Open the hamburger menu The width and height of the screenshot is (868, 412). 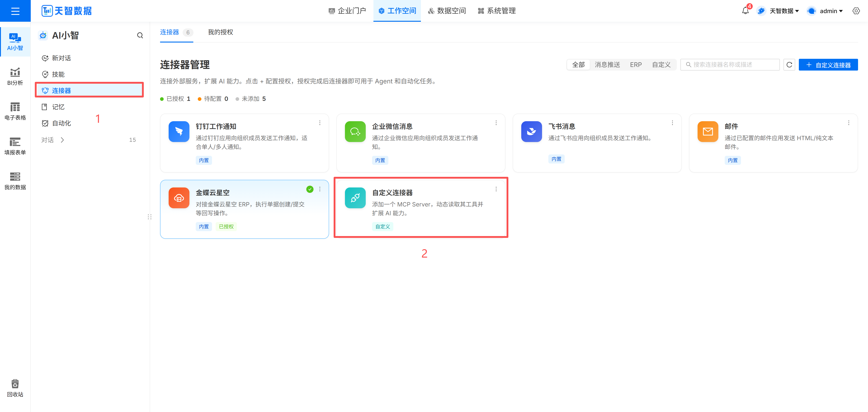tap(15, 11)
